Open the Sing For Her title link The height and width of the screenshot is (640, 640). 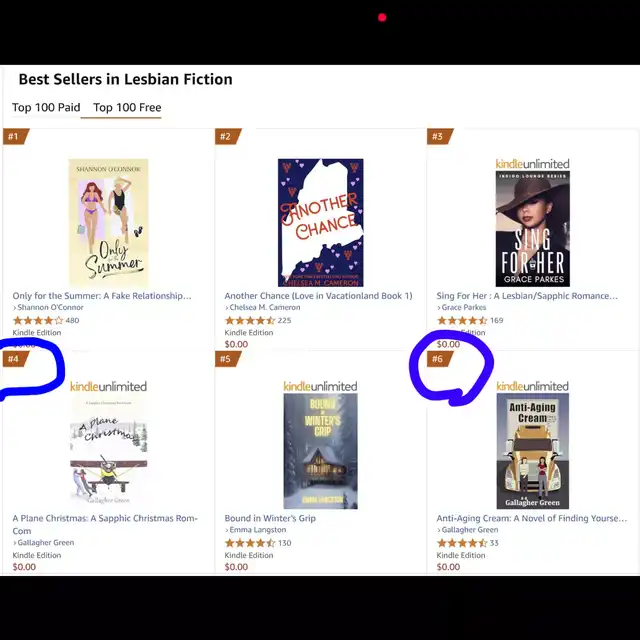pos(527,296)
